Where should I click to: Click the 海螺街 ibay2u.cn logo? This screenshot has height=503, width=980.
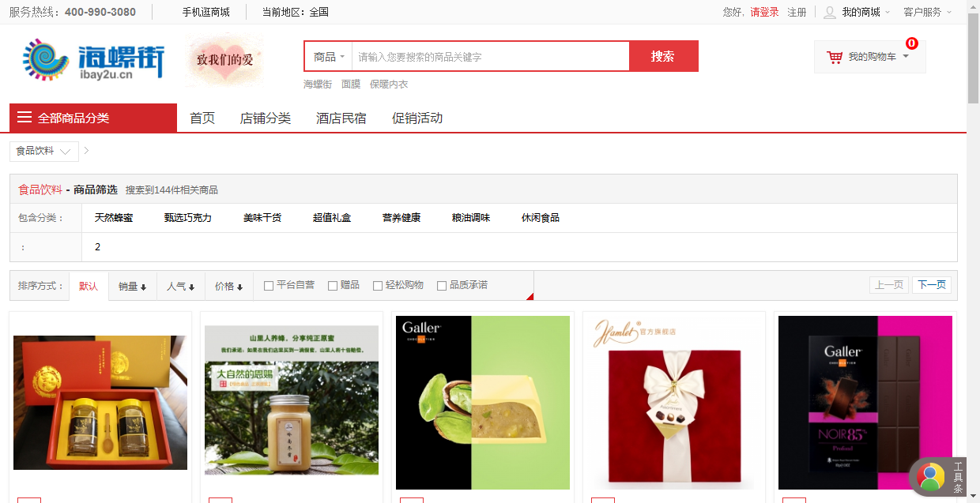[93, 59]
